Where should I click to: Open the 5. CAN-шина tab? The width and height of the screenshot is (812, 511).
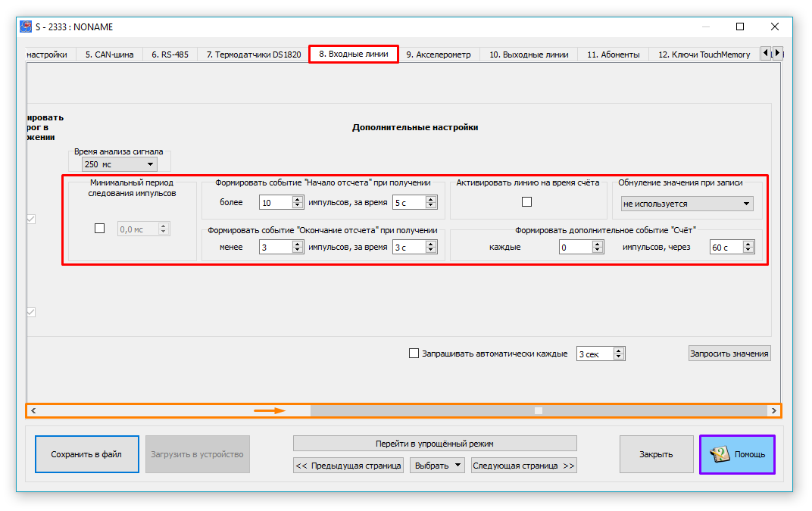click(x=109, y=55)
